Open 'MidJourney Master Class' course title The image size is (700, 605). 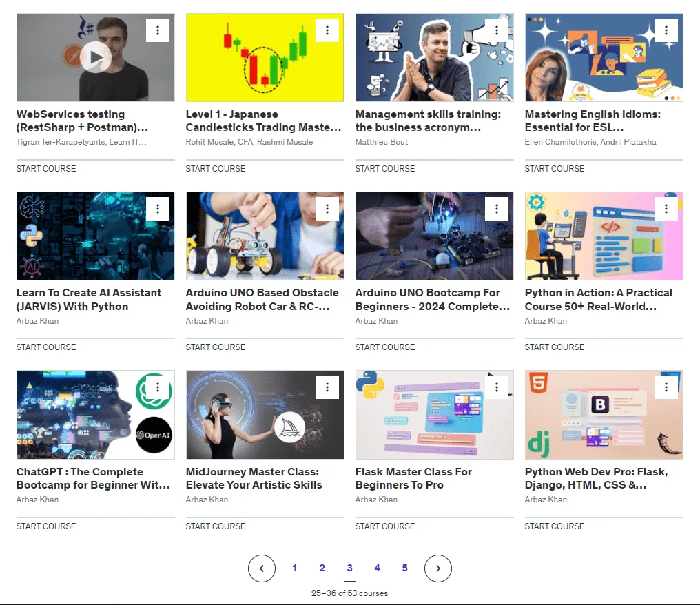pos(254,478)
